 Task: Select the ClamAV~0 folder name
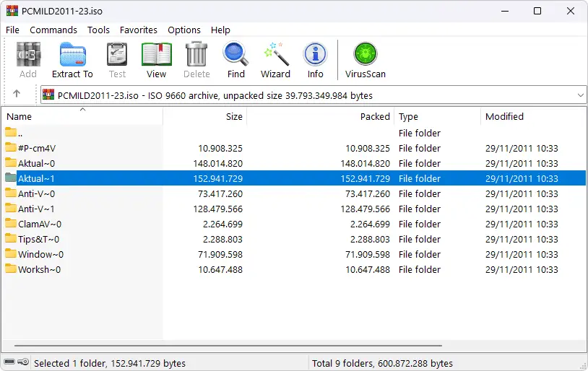pos(40,224)
